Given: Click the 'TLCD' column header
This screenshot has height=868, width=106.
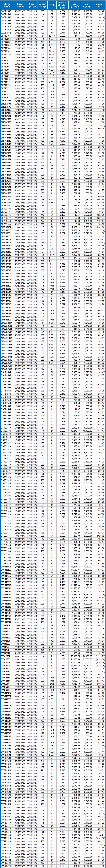Looking at the screenshot, I should pos(52,5).
